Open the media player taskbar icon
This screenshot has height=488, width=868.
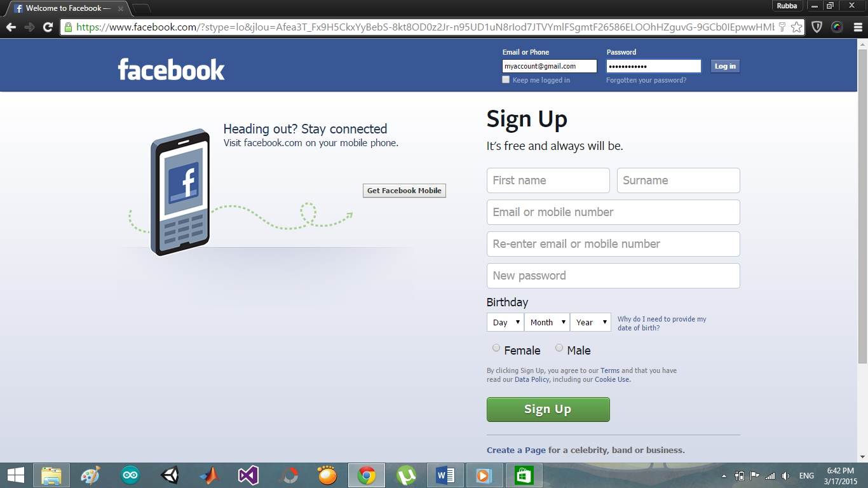pos(485,475)
